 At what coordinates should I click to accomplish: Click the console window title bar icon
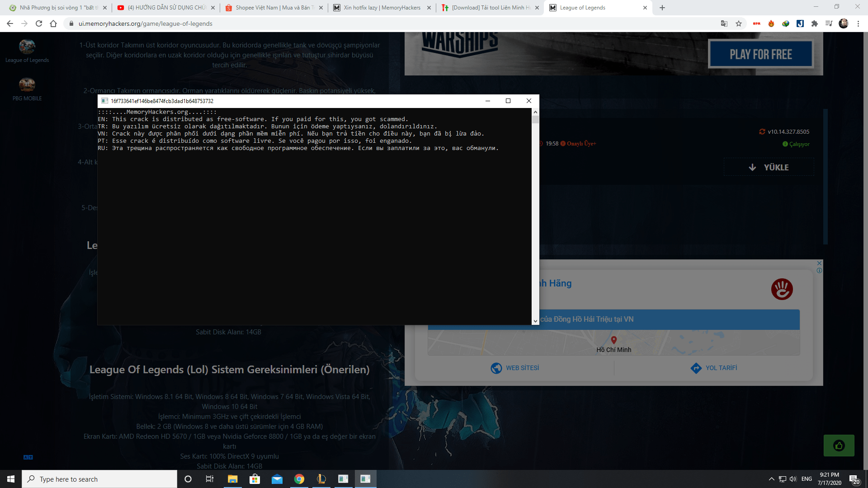click(x=104, y=101)
